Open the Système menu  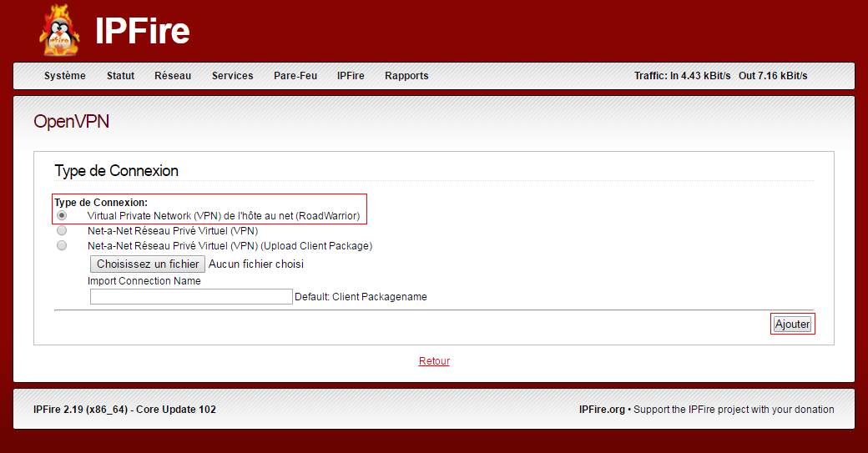[64, 76]
